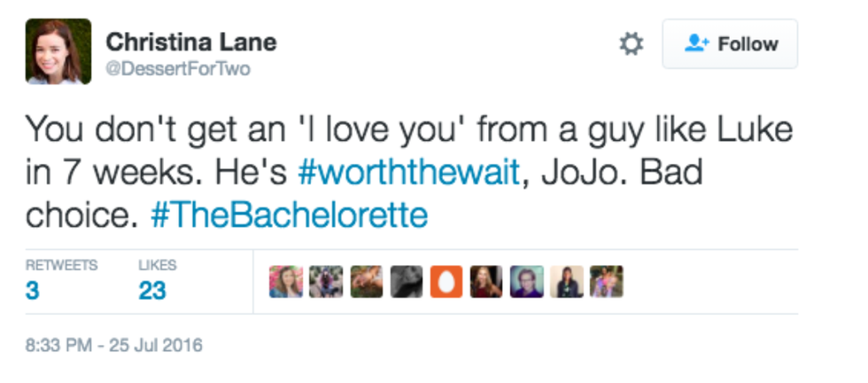Open the gear settings menu on tweet
The height and width of the screenshot is (383, 868).
[x=631, y=44]
